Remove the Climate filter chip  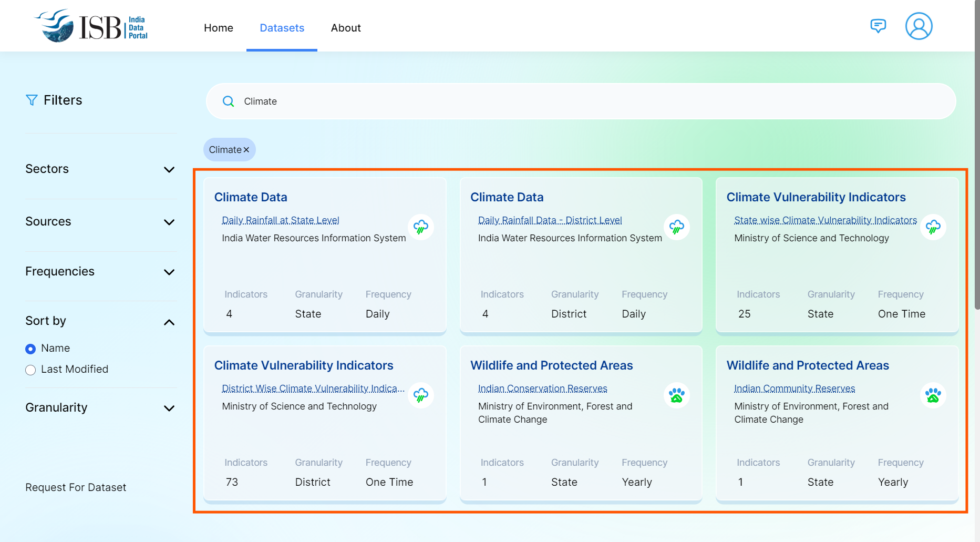click(x=246, y=150)
